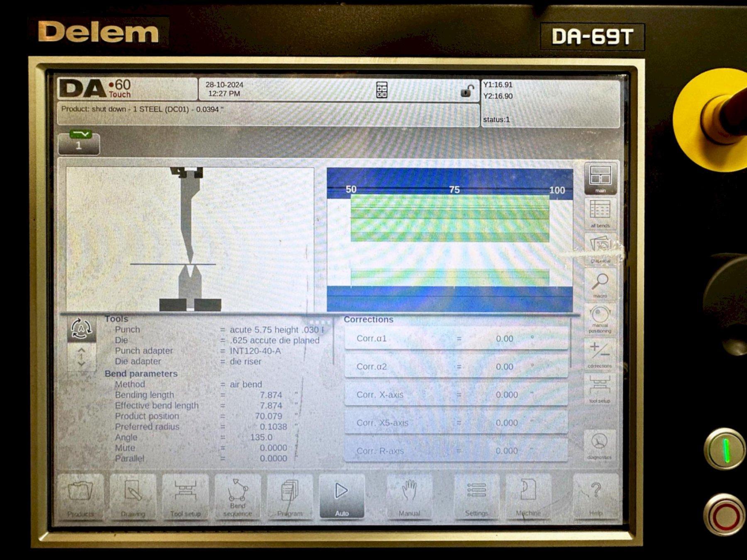Open the calculator icon in header
Image resolution: width=747 pixels, height=560 pixels.
tap(381, 90)
